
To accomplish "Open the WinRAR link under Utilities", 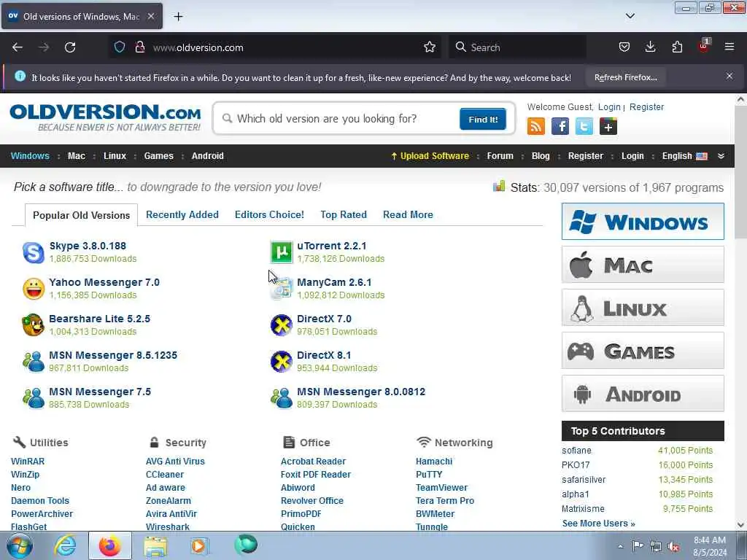I will [28, 462].
